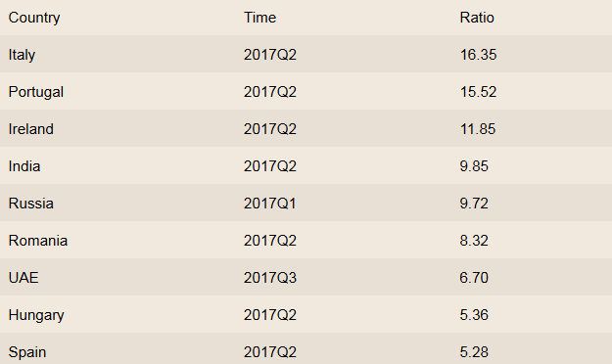
Task: Select the UAE country cell
Action: [24, 278]
